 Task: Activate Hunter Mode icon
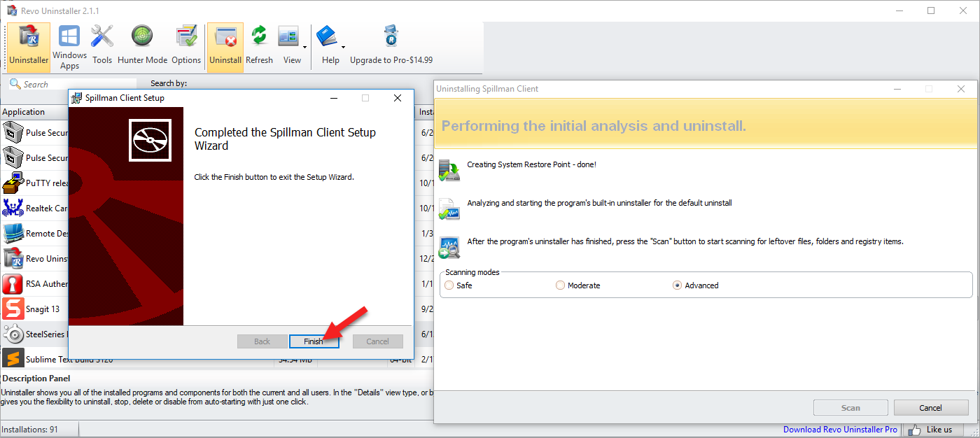pyautogui.click(x=142, y=46)
